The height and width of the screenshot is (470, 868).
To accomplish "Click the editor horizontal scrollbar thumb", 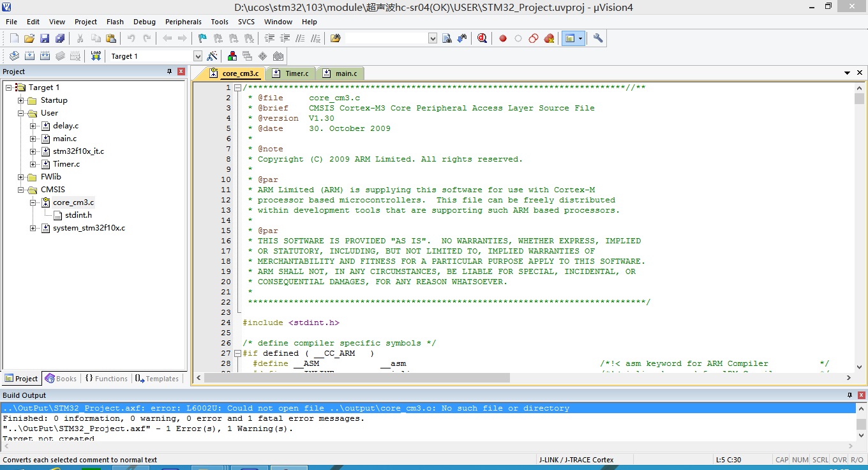I will tap(357, 378).
